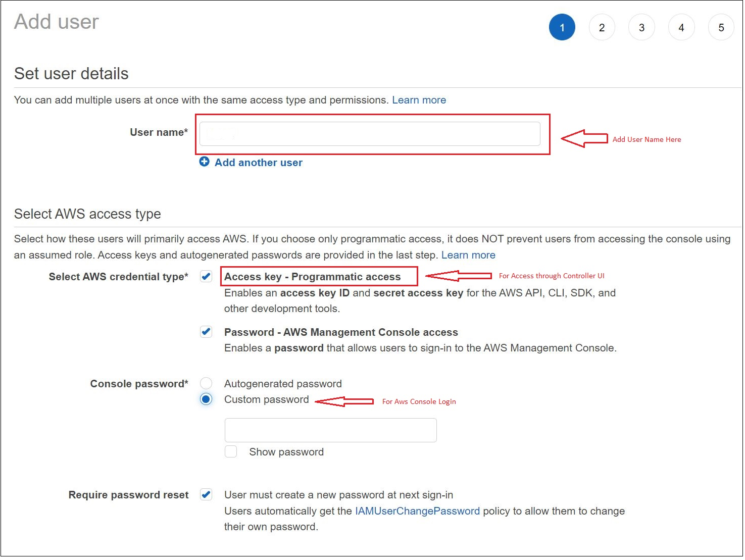Open Learn more under Select AWS access type
The height and width of the screenshot is (560, 745).
point(468,255)
